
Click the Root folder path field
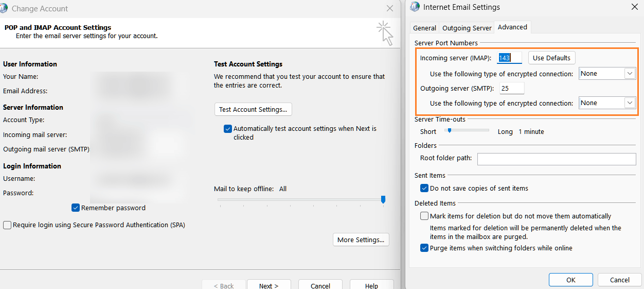tap(557, 159)
